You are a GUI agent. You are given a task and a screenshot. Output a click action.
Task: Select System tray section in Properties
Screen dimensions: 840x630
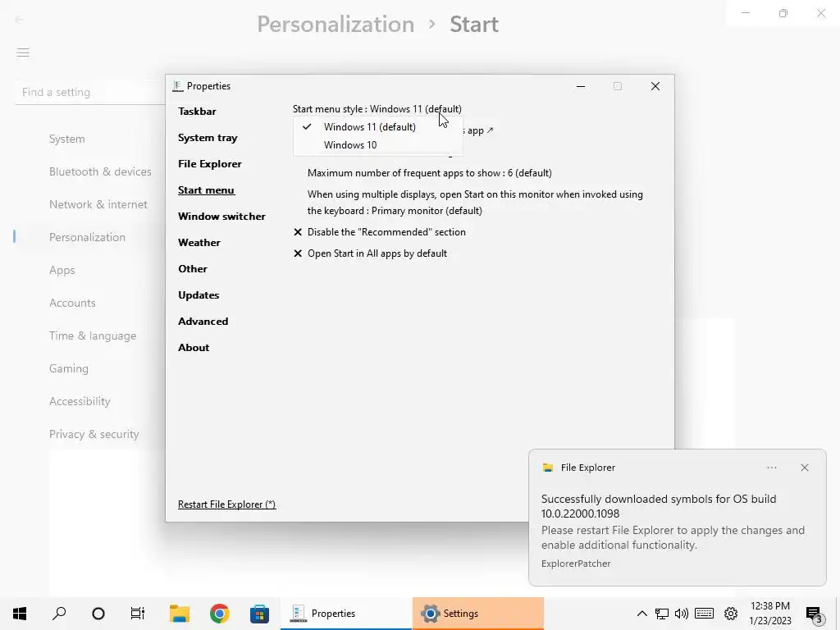pos(208,138)
